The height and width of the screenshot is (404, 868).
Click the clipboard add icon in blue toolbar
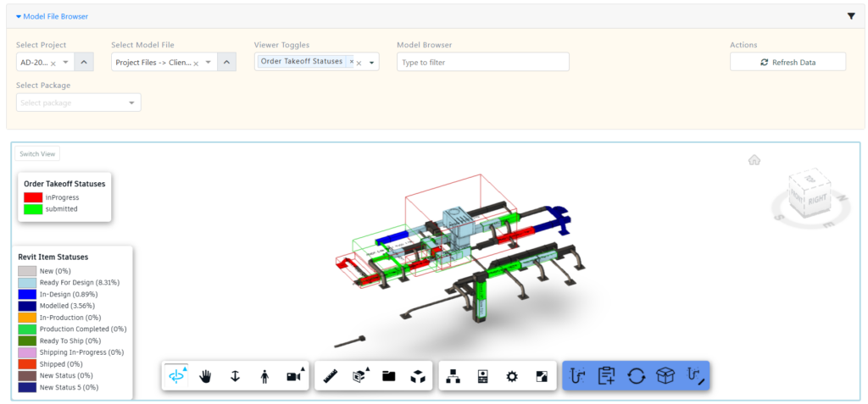click(606, 376)
